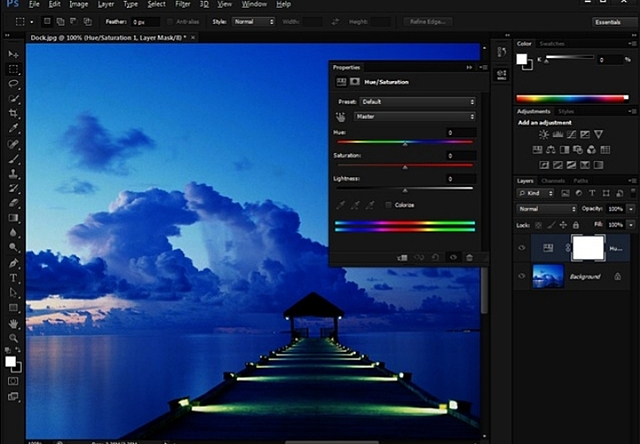
Task: Toggle Quick Mask mode icon
Action: coord(13,381)
